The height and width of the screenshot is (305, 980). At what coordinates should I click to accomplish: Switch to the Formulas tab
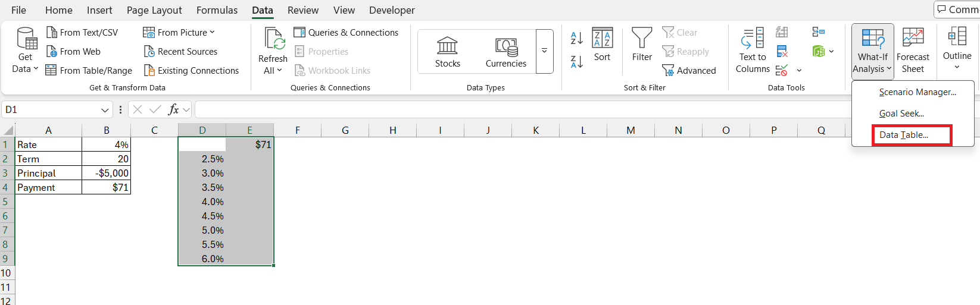[217, 10]
